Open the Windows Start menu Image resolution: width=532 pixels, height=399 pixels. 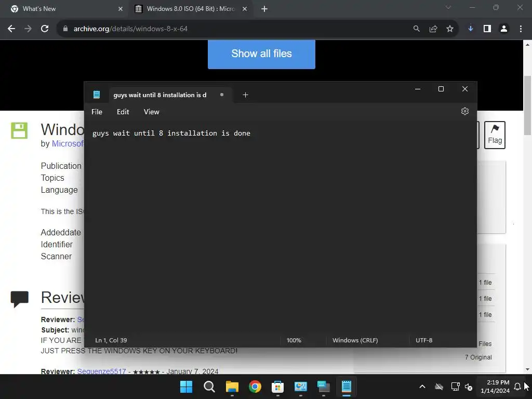[x=186, y=387]
